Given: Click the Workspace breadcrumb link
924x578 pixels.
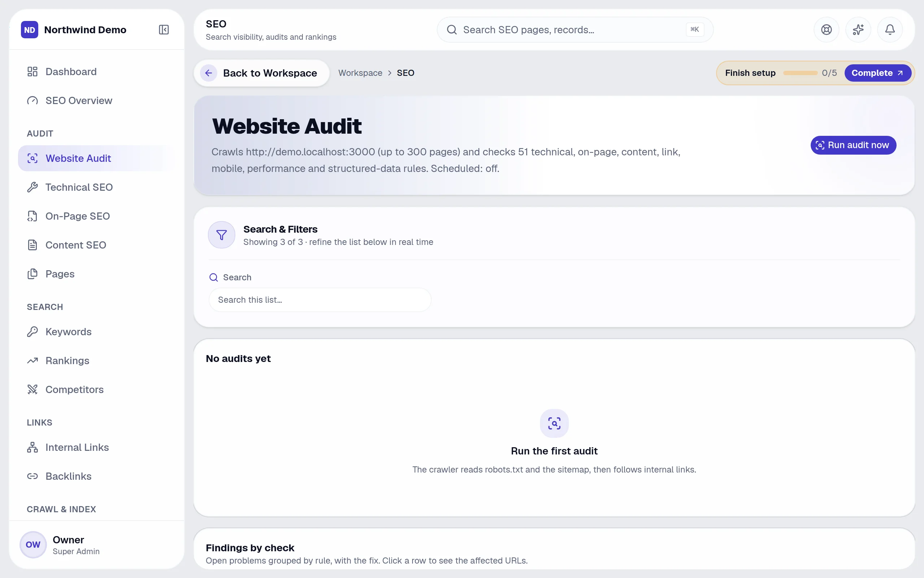Looking at the screenshot, I should (x=360, y=73).
